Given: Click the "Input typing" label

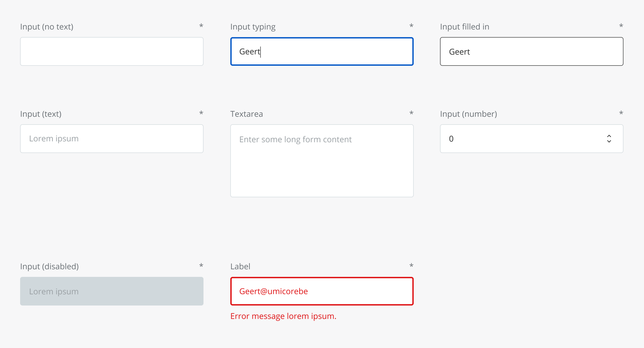Looking at the screenshot, I should (253, 27).
